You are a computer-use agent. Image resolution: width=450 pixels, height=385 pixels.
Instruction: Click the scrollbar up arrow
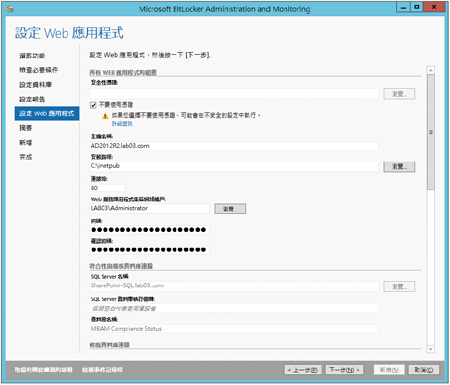tap(431, 70)
